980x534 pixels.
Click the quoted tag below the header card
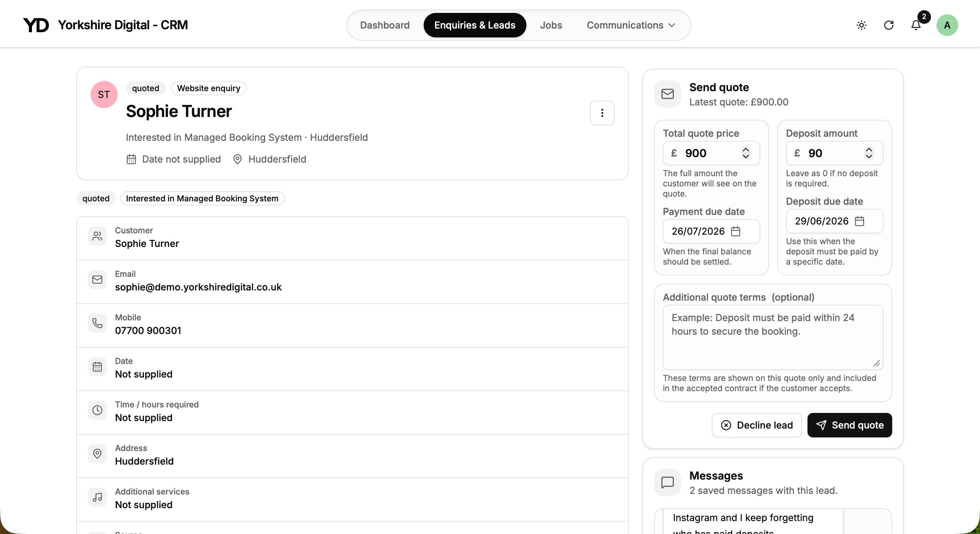point(96,199)
